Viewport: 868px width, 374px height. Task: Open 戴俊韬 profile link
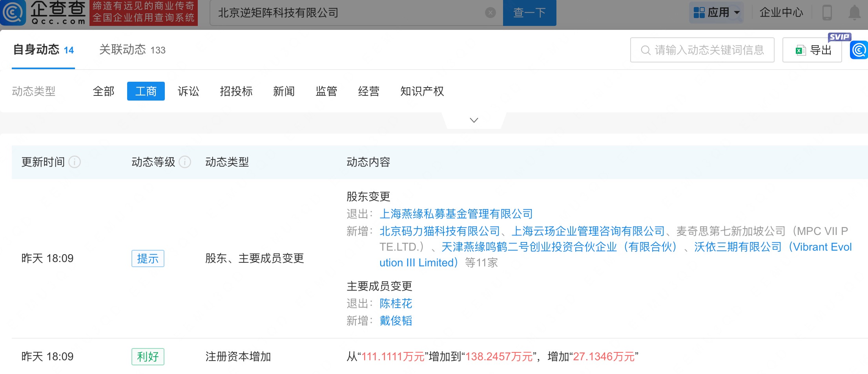tap(396, 321)
